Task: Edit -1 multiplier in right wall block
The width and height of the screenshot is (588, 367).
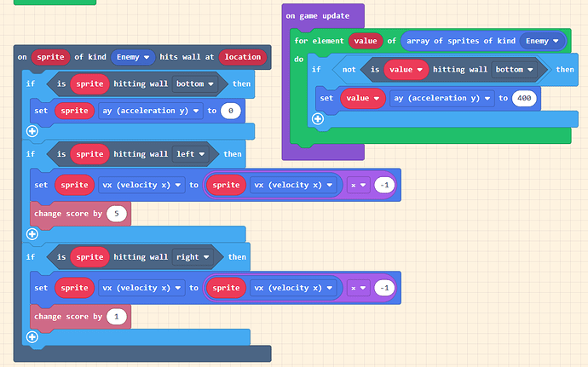Action: pos(384,288)
